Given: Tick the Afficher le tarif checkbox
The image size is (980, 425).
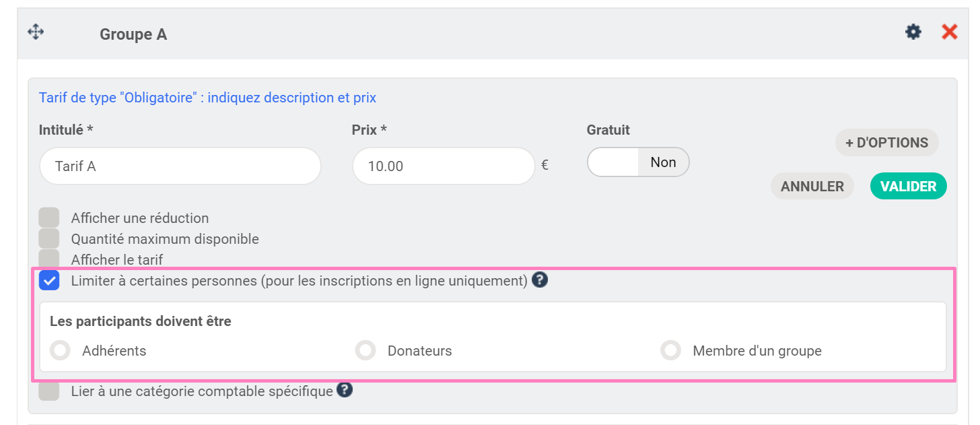Looking at the screenshot, I should coord(49,259).
